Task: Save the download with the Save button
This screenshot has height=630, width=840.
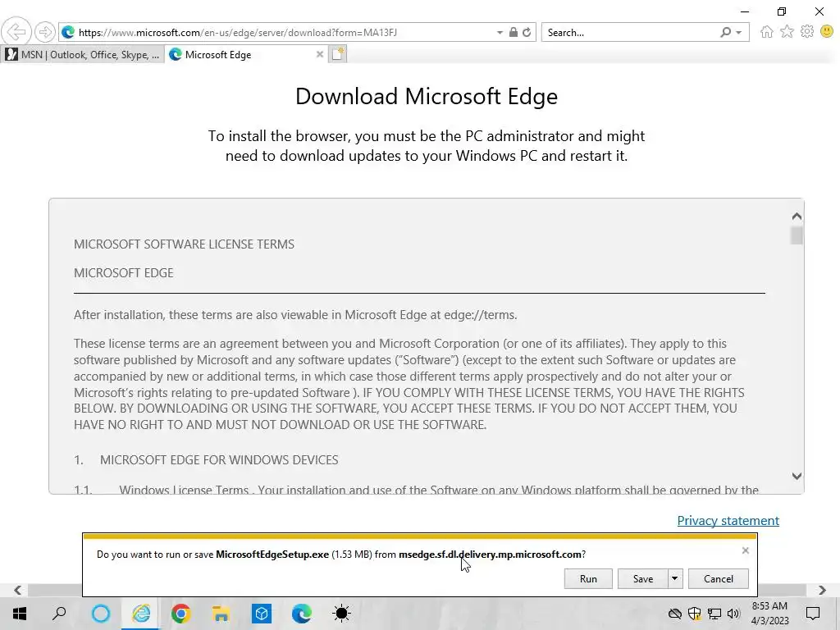Action: point(643,578)
